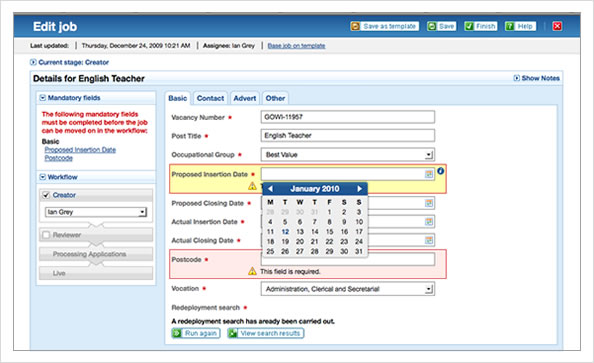Go to previous month in calendar
594x363 pixels.
(x=270, y=189)
